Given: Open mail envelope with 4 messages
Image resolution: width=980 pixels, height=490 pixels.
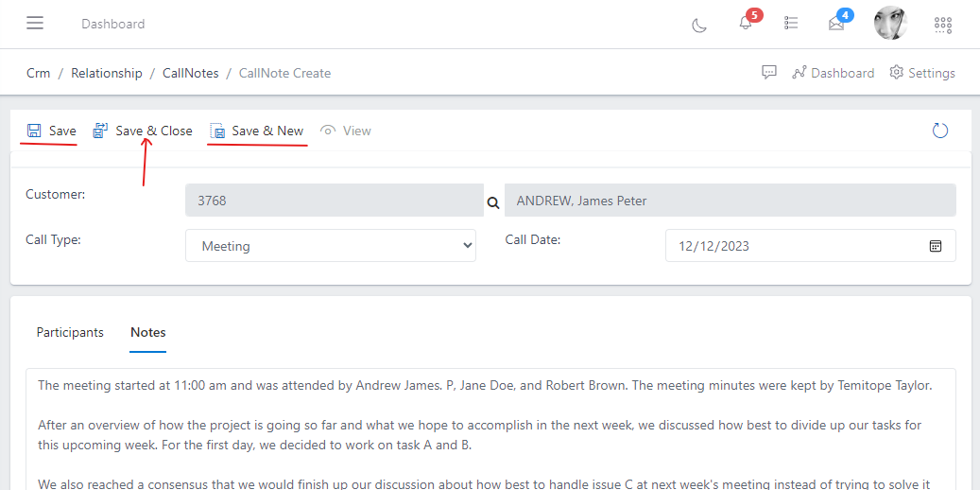Looking at the screenshot, I should pos(836,24).
